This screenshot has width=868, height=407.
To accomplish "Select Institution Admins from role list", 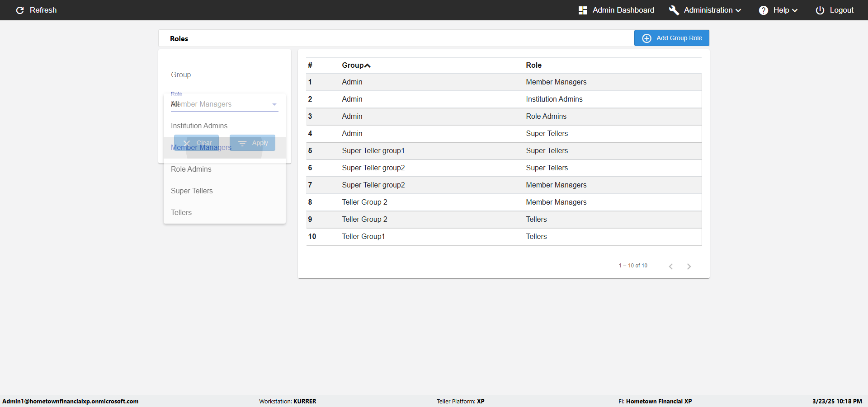I will tap(225, 126).
